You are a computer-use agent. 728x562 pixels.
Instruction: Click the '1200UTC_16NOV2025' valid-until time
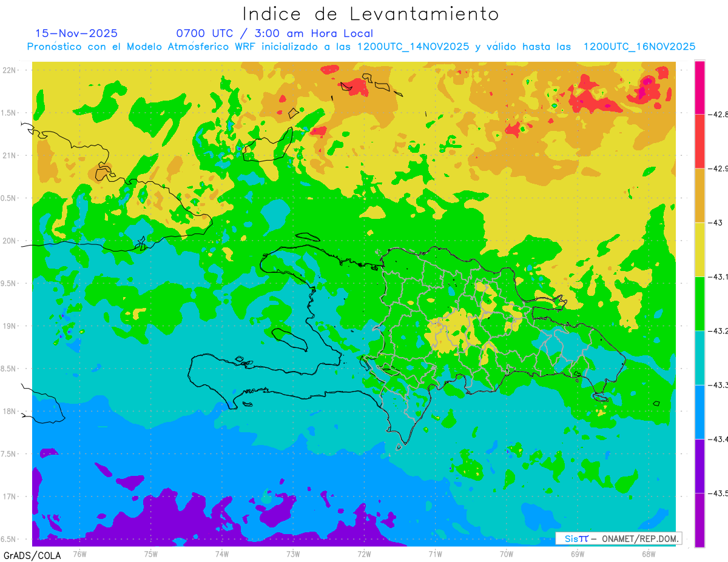pos(639,47)
